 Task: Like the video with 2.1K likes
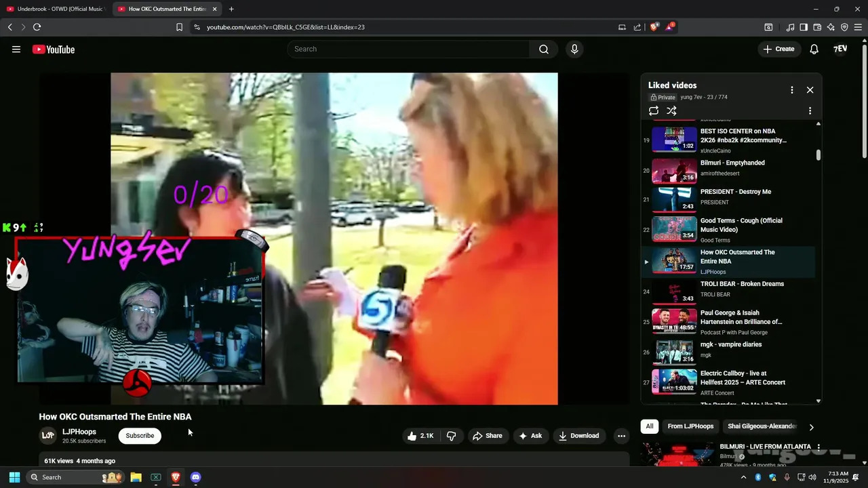pyautogui.click(x=420, y=436)
